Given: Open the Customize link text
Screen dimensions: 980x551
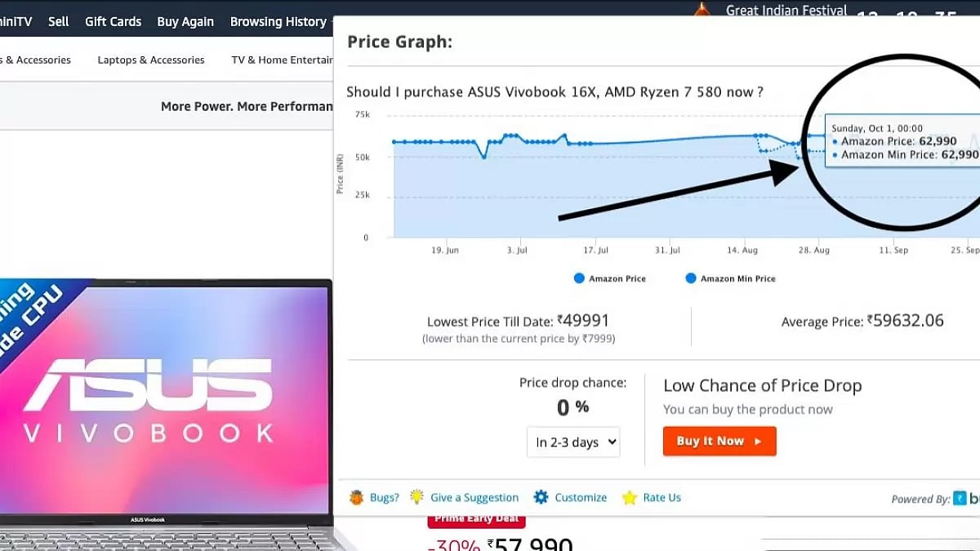Looking at the screenshot, I should click(x=581, y=497).
